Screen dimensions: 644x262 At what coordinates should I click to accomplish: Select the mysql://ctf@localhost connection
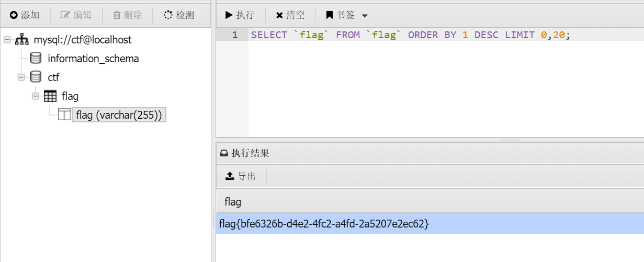pyautogui.click(x=83, y=40)
